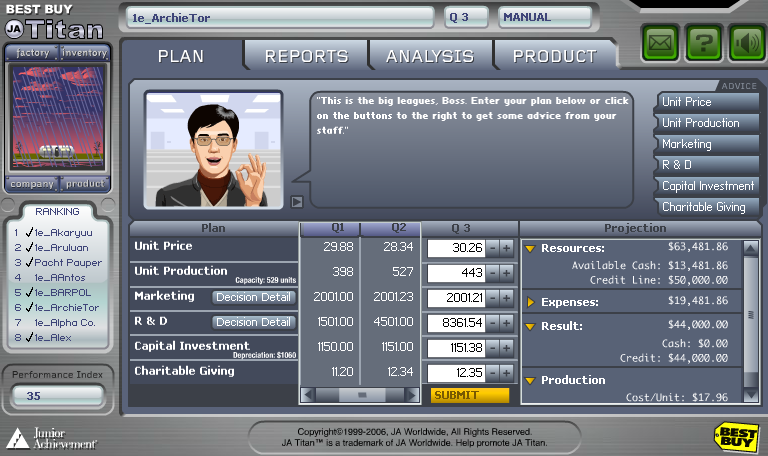Get Marketing advice
768x456 pixels.
coord(708,144)
